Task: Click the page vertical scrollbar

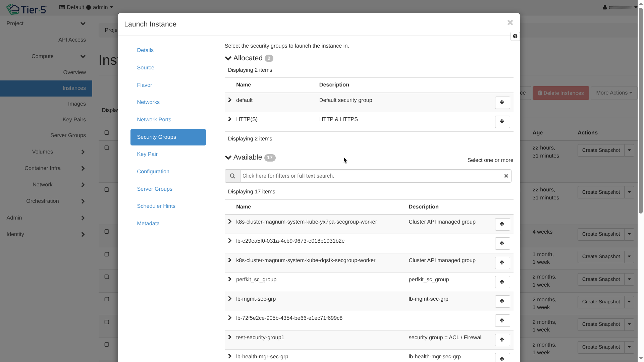Action: (x=640, y=111)
